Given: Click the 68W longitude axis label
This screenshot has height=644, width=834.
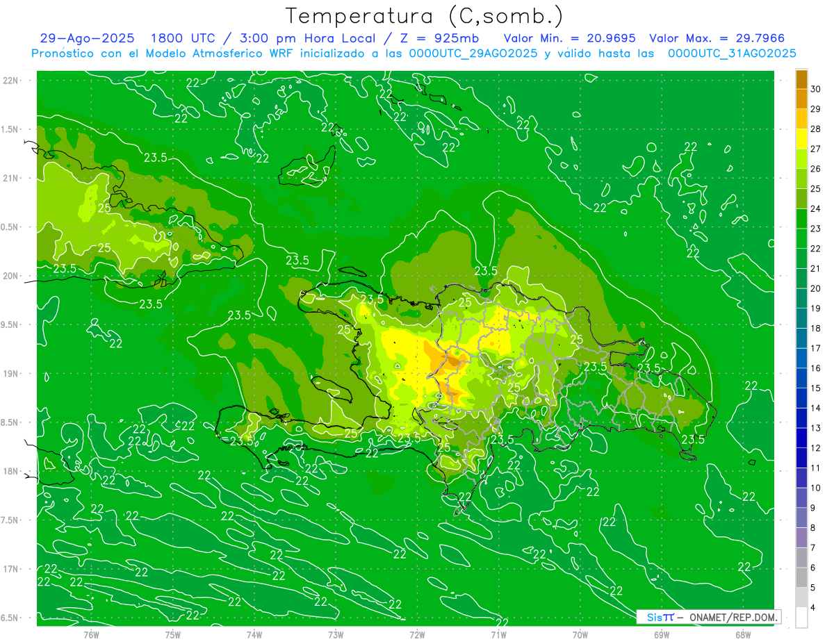Looking at the screenshot, I should pos(743,634).
